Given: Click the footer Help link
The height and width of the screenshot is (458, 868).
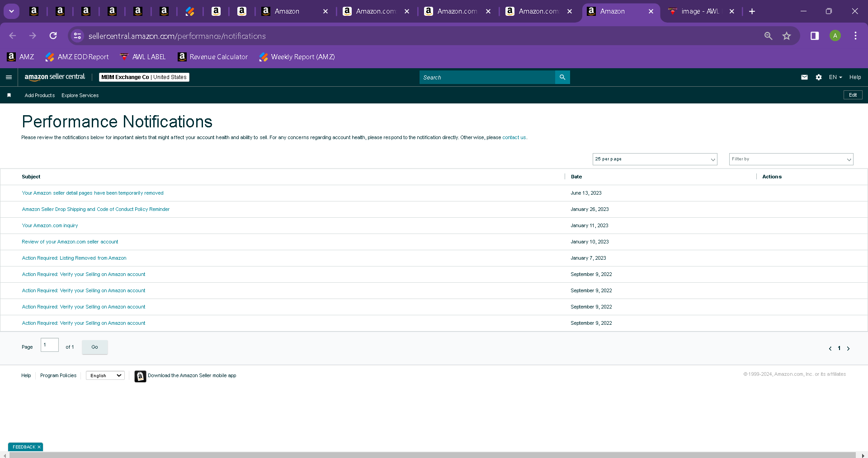Looking at the screenshot, I should 26,375.
